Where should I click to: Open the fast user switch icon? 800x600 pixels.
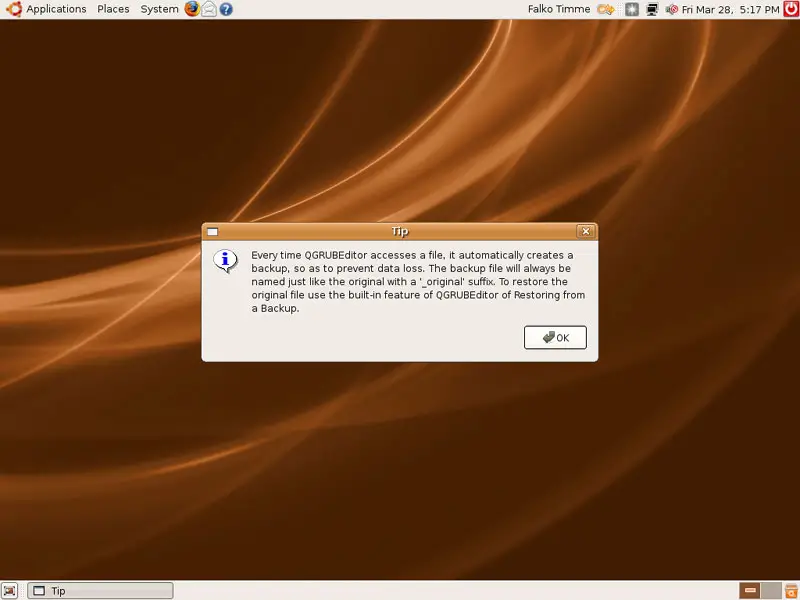pos(606,9)
